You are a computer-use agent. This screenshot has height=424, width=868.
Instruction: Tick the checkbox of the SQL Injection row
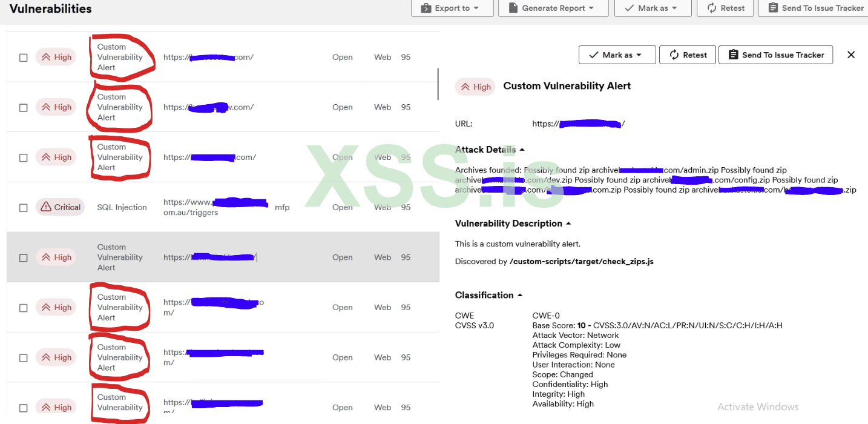(x=24, y=208)
